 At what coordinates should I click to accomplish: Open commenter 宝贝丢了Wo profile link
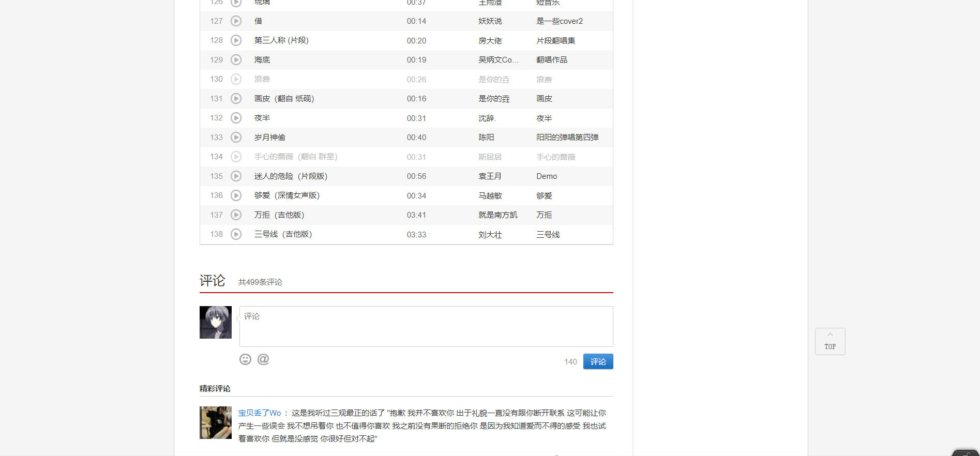click(x=260, y=413)
